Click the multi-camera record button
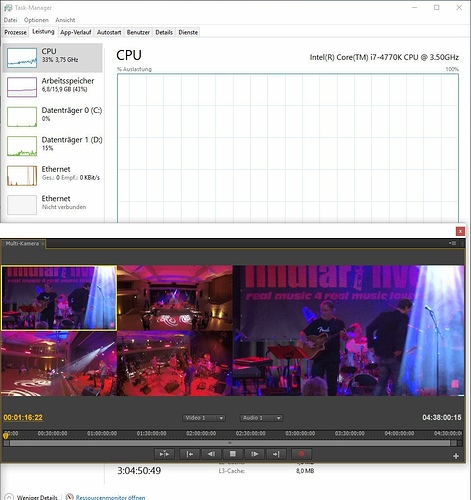 coord(302,454)
